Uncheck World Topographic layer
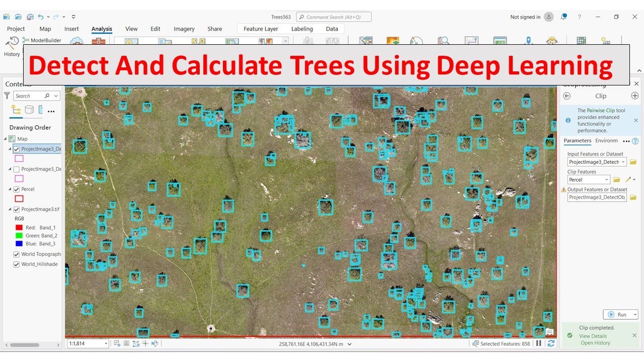Image resolution: width=644 pixels, height=362 pixels. coord(17,254)
